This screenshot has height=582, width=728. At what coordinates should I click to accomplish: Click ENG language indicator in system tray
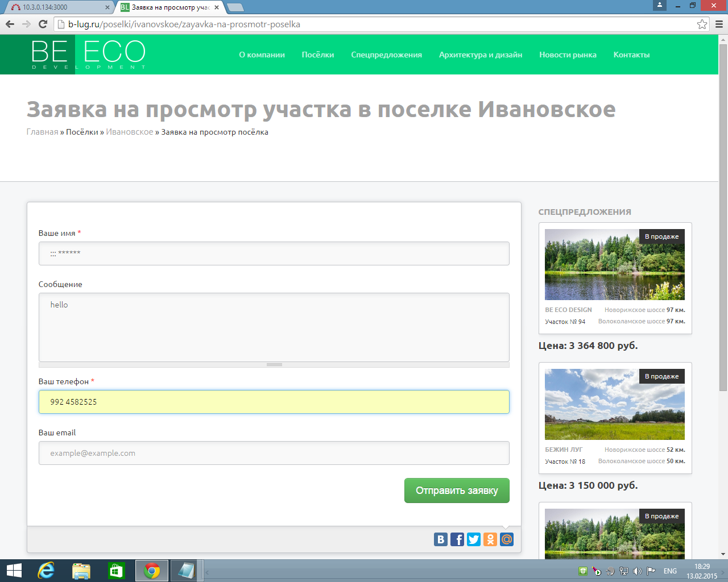[x=670, y=571]
